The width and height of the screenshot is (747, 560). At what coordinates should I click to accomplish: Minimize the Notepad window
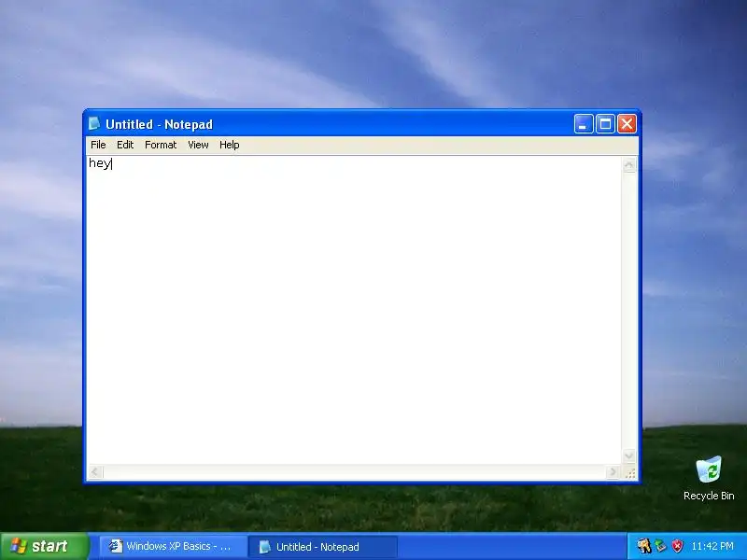point(583,124)
